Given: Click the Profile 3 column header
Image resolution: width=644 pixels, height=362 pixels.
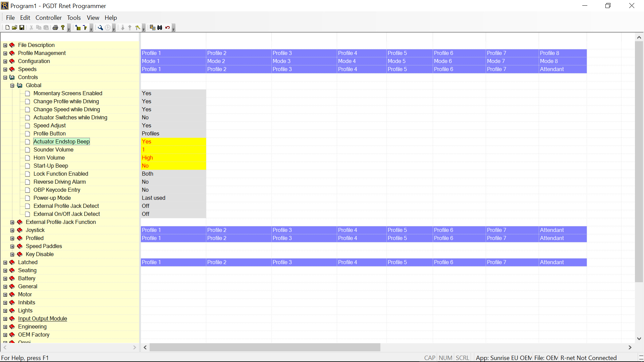Looking at the screenshot, I should 282,53.
